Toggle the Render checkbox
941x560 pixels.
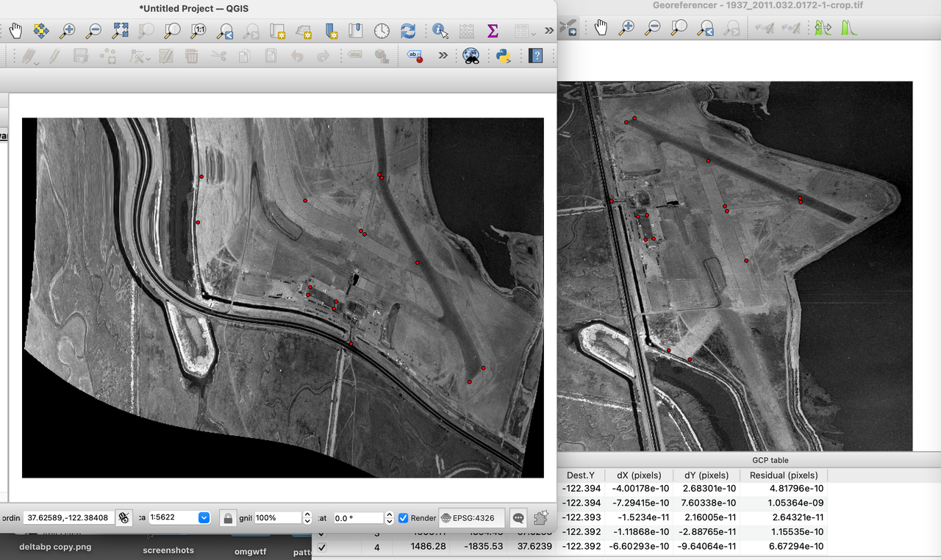click(404, 518)
